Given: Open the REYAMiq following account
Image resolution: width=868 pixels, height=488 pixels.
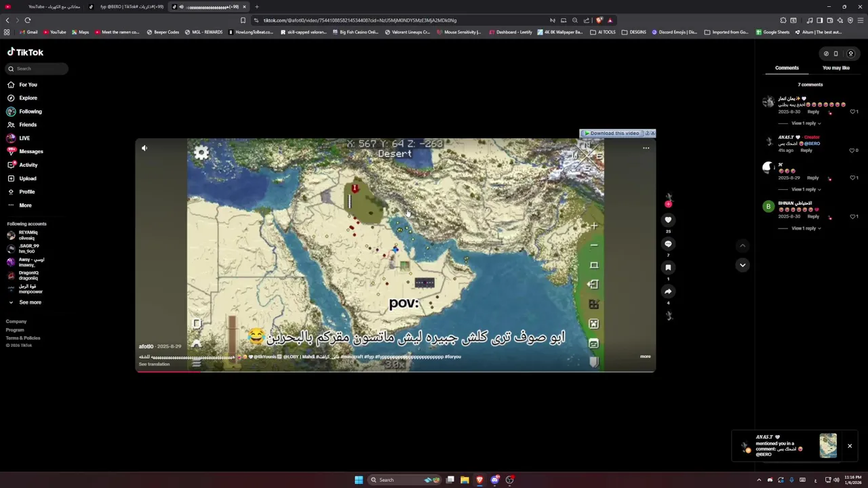Looking at the screenshot, I should point(24,235).
